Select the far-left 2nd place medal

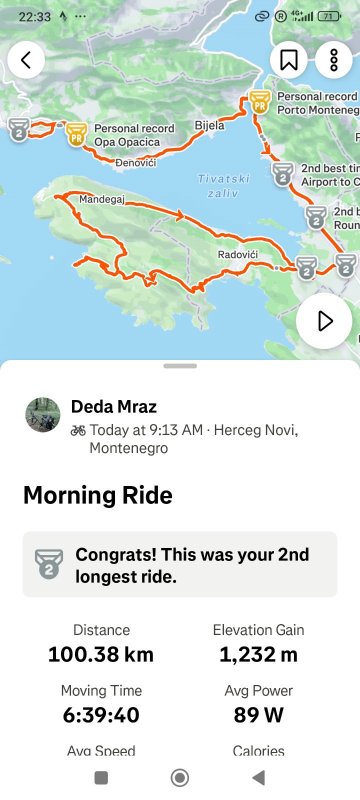[18, 130]
